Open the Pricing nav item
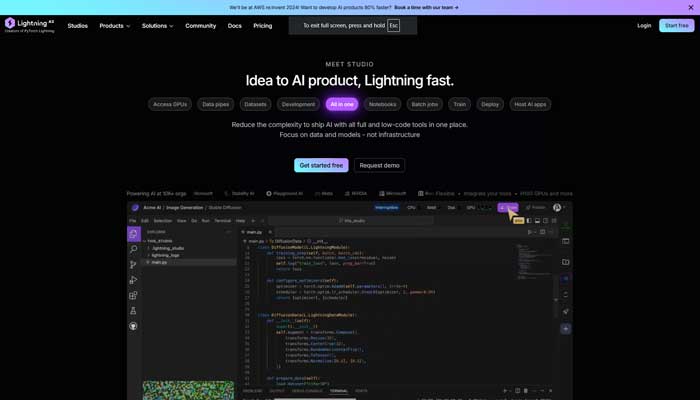The height and width of the screenshot is (400, 700). (262, 26)
